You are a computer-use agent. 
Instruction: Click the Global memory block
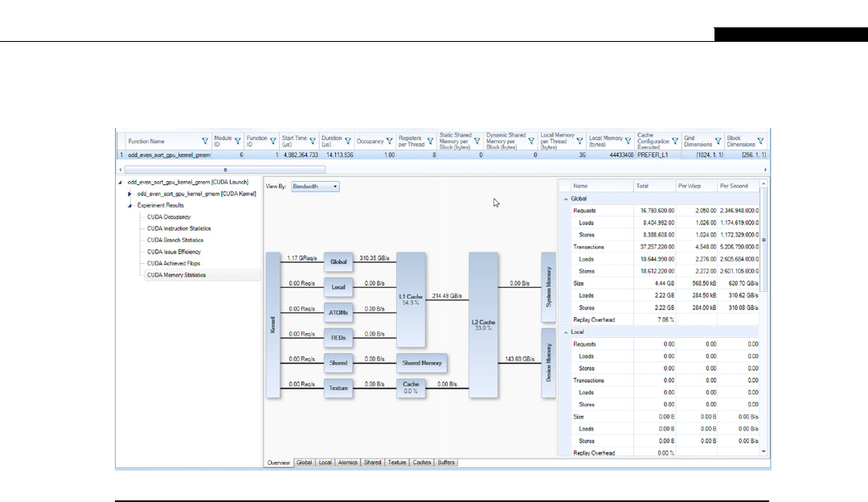(x=338, y=261)
